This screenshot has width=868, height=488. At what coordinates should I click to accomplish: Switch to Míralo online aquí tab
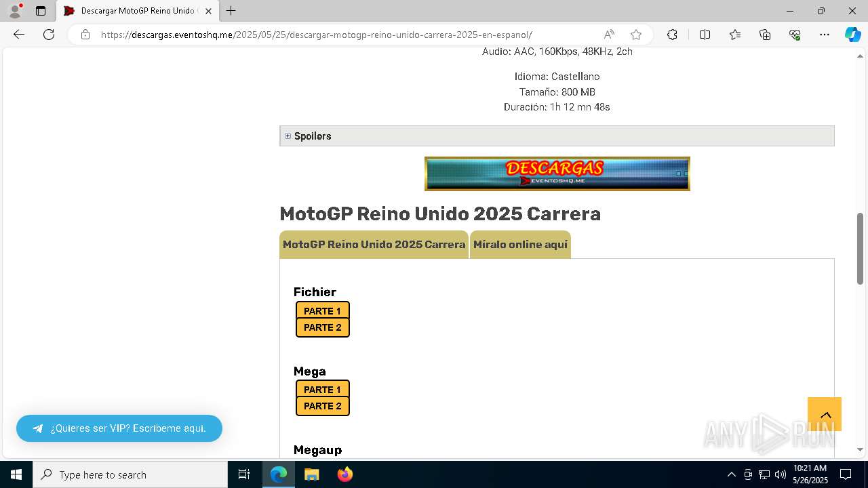click(520, 245)
